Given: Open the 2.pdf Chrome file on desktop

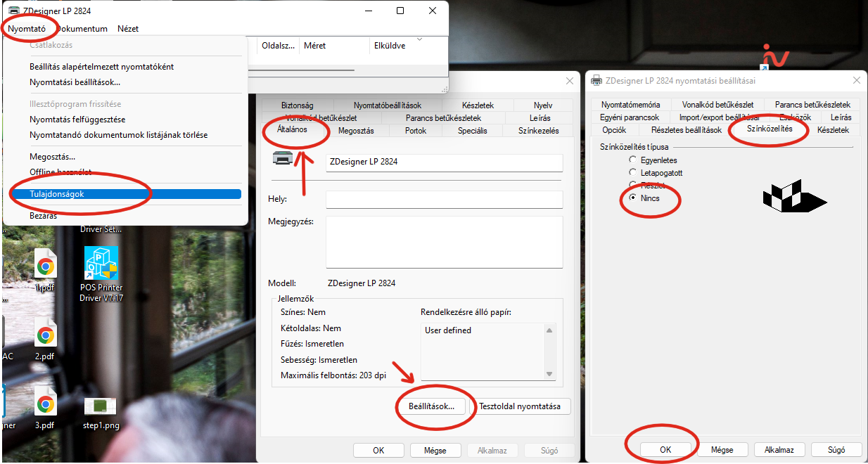Looking at the screenshot, I should (x=45, y=340).
